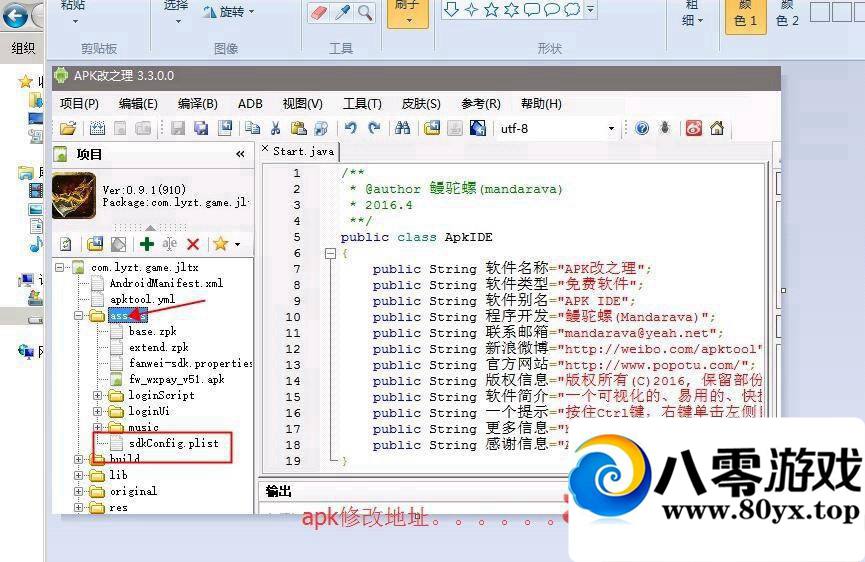
Task: Collapse code fold marker at line 6
Action: [330, 254]
